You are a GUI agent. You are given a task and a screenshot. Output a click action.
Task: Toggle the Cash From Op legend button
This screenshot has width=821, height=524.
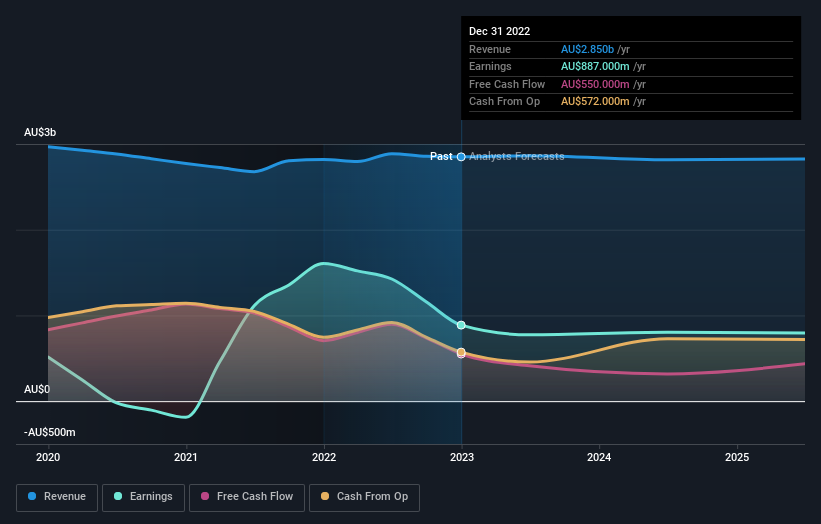364,497
